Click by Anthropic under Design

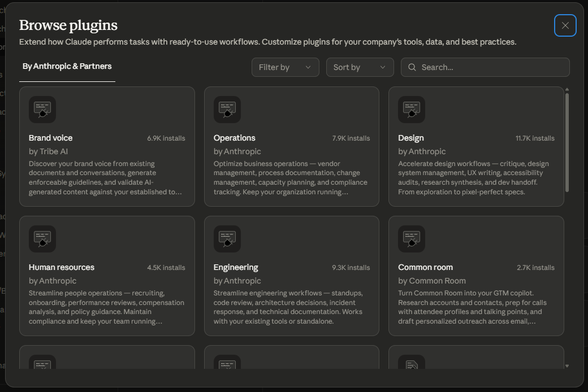tap(422, 151)
